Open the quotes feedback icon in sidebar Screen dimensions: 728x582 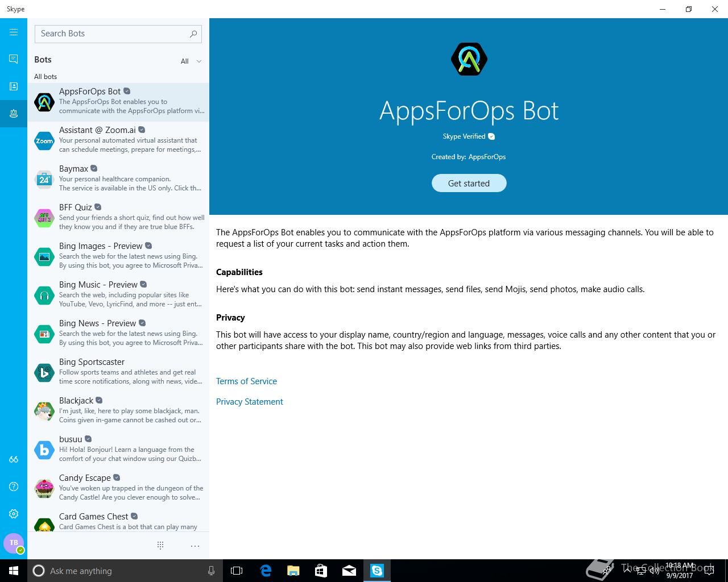coord(14,459)
